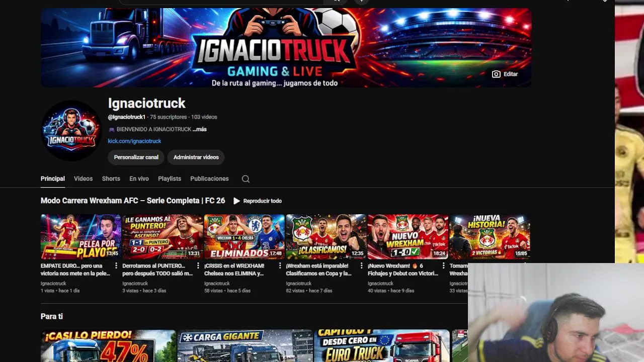Click the Ignaciotruck channel avatar

tap(71, 130)
